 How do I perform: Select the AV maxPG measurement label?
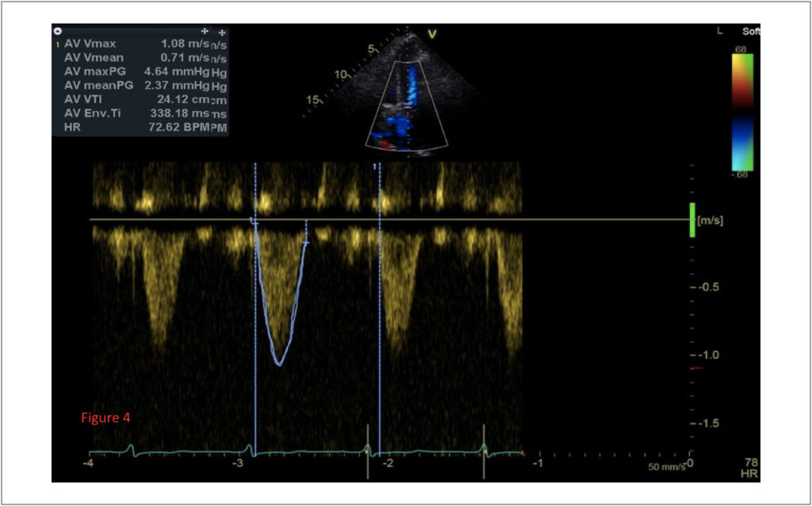point(95,71)
